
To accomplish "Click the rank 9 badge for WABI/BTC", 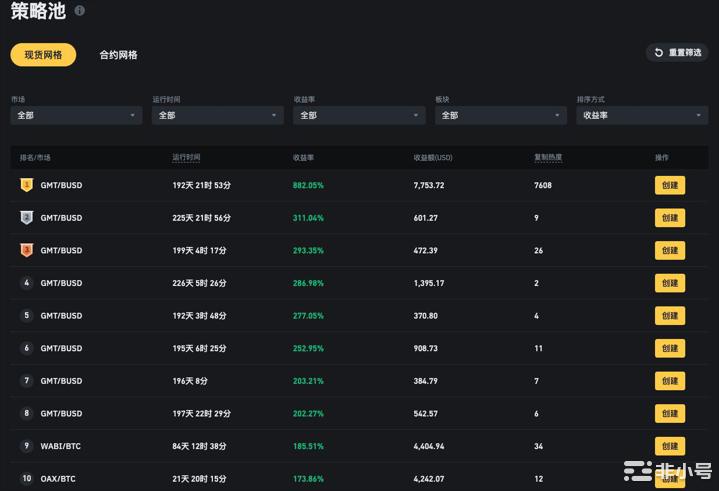I will coord(27,446).
